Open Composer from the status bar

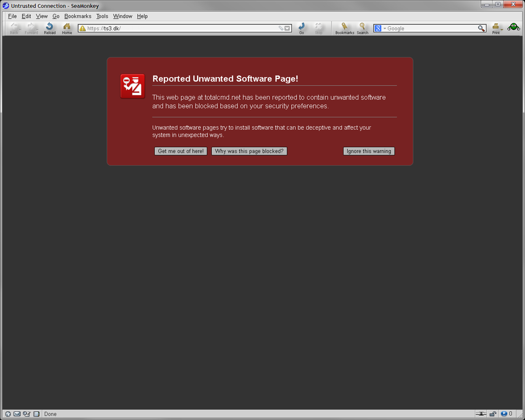[x=26, y=414]
